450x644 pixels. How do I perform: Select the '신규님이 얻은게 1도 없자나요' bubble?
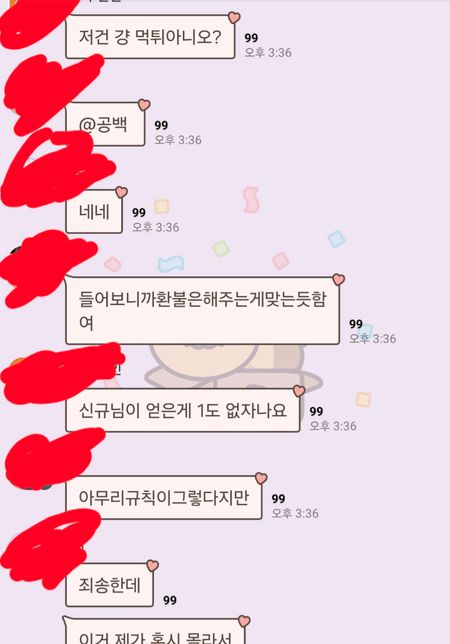(x=183, y=410)
